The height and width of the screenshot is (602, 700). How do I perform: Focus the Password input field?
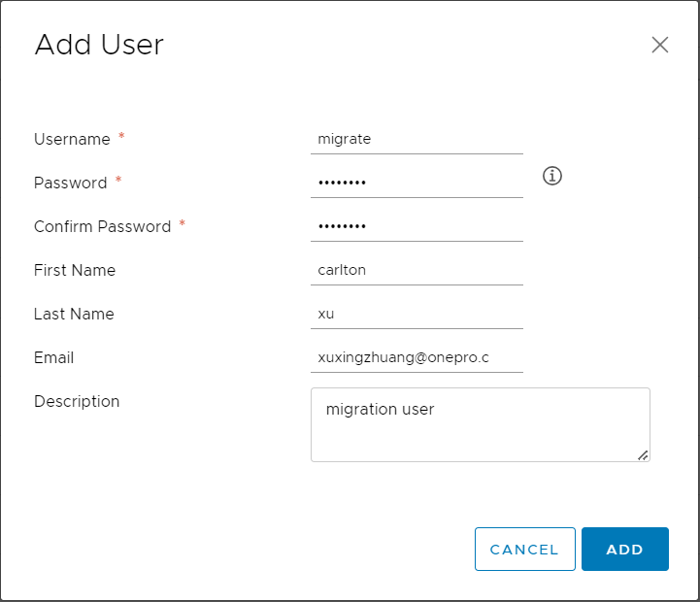click(x=417, y=183)
